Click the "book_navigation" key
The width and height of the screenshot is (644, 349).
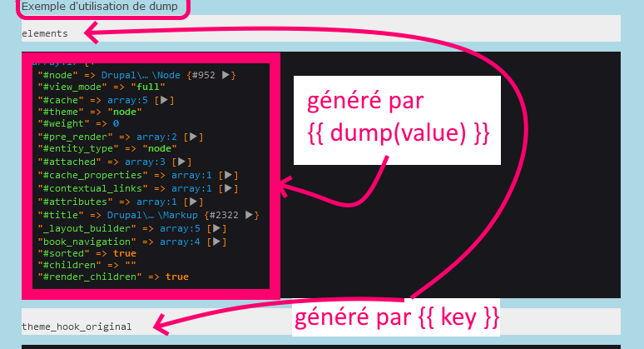[87, 242]
